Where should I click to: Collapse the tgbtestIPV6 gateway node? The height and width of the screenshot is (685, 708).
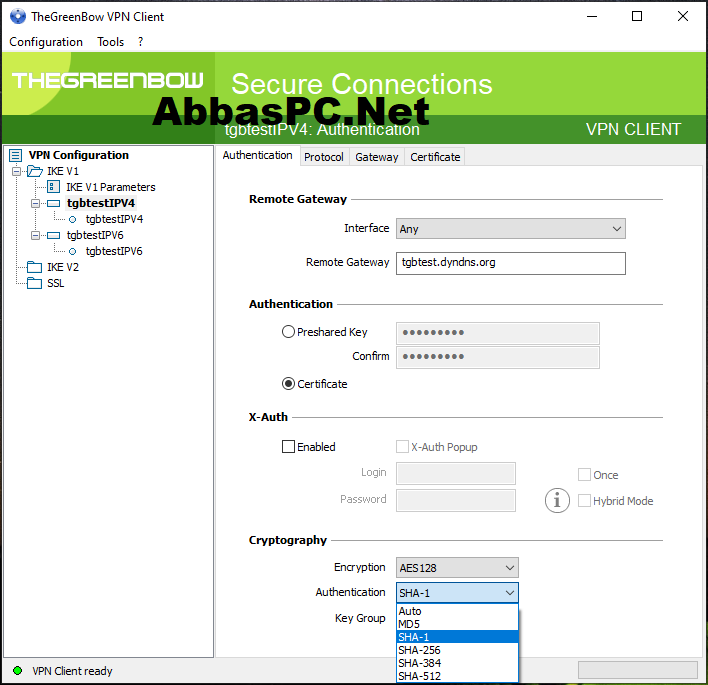coord(35,236)
